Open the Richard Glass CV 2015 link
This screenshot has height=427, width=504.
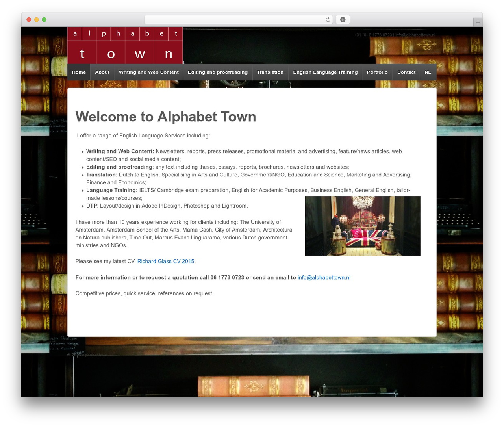[x=166, y=261]
